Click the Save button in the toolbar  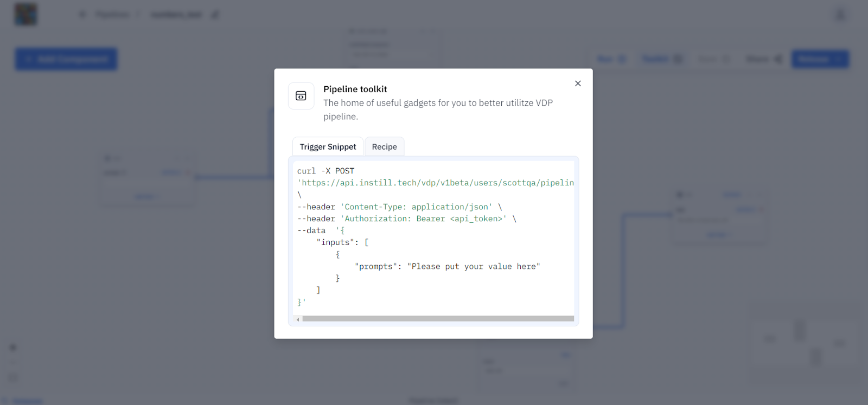pyautogui.click(x=713, y=59)
